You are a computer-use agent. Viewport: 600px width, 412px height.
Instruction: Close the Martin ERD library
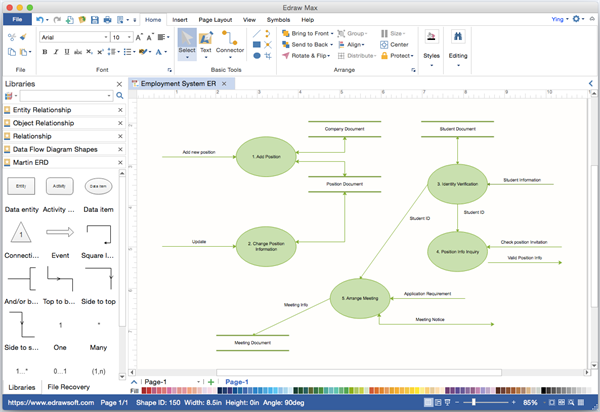(120, 162)
